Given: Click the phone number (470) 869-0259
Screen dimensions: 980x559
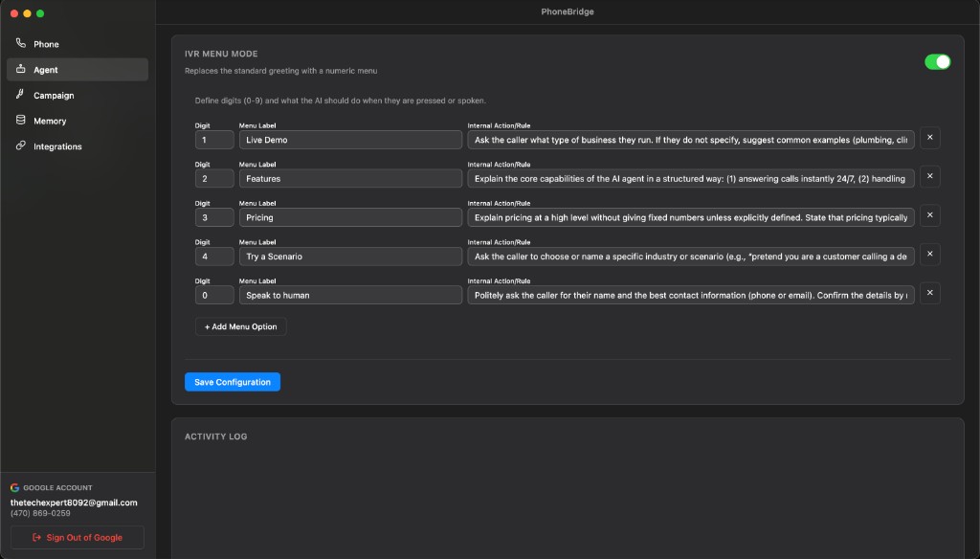Looking at the screenshot, I should 40,513.
